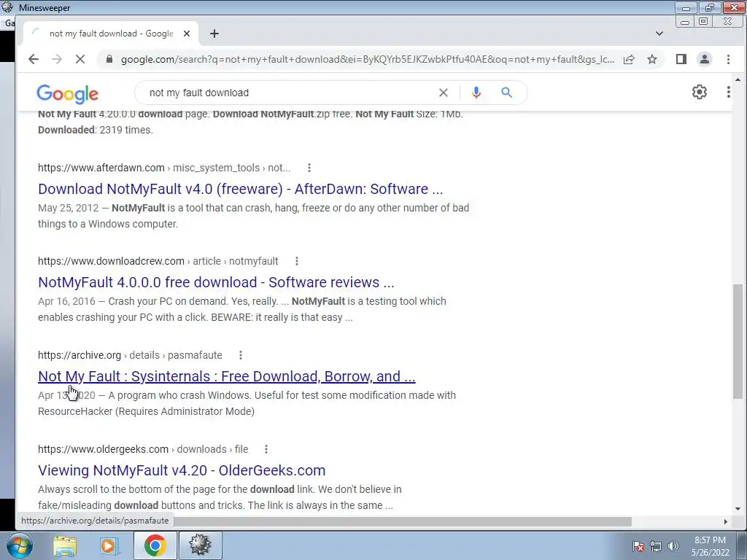Share this page icon
747x560 pixels.
[629, 59]
